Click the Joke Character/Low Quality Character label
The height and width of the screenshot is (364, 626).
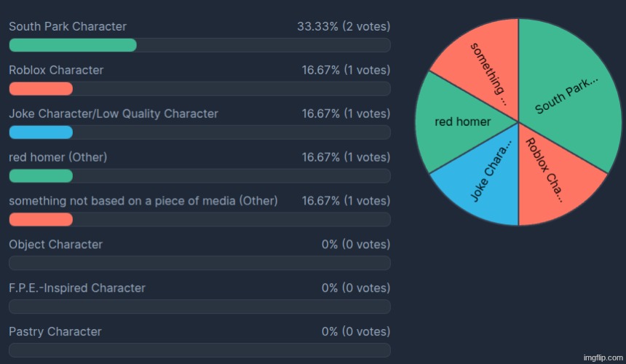[114, 114]
